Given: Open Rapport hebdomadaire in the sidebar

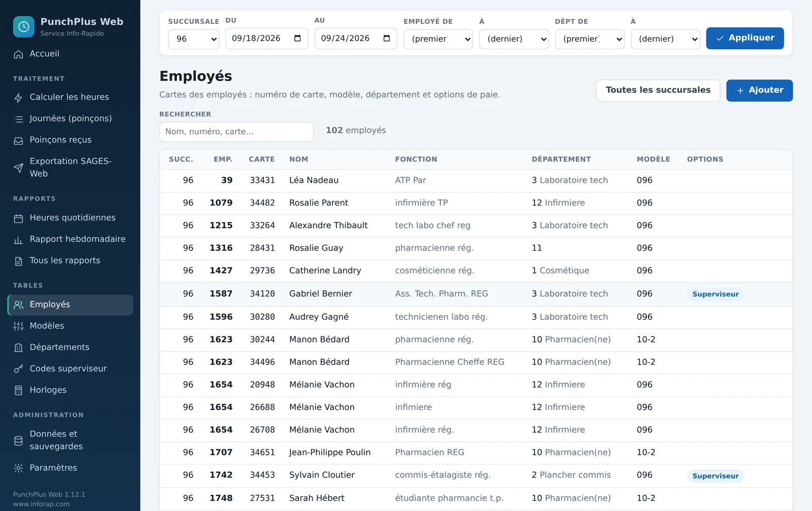Looking at the screenshot, I should 71,240.
